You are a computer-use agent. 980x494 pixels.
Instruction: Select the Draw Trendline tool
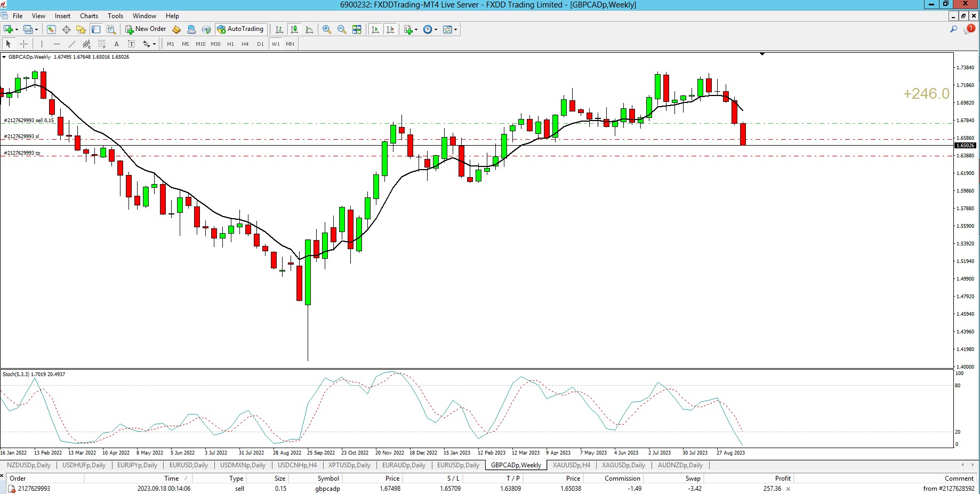(72, 44)
